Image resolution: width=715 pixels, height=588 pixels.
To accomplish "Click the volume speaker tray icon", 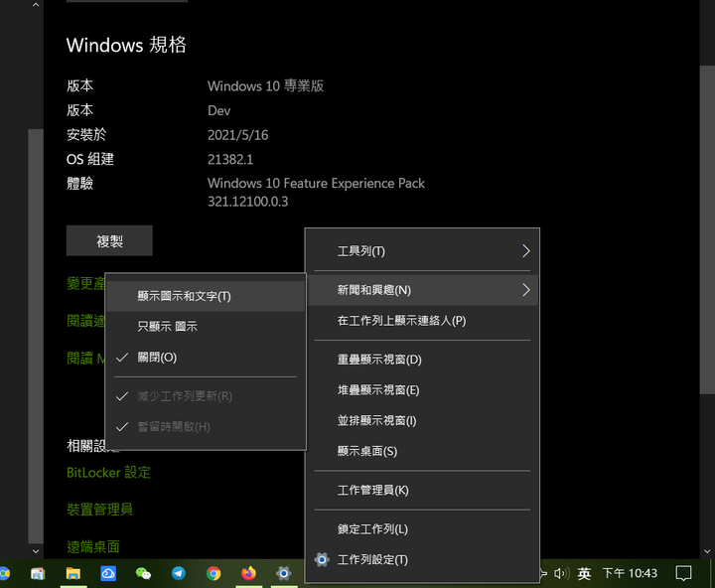I will point(561,573).
